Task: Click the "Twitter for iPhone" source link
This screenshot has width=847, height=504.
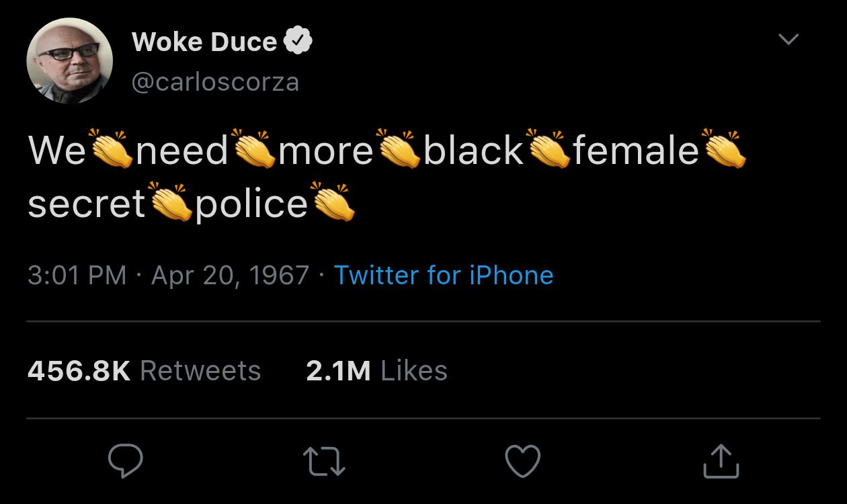Action: 444,276
